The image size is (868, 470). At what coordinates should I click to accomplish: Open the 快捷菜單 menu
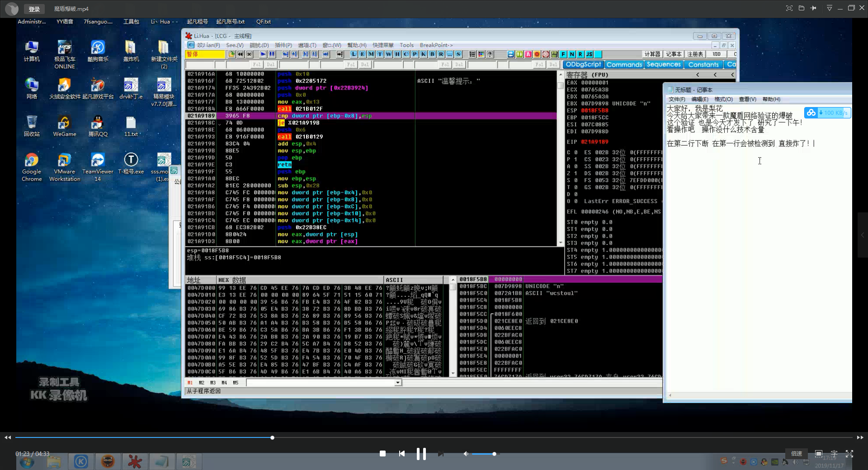tap(383, 45)
